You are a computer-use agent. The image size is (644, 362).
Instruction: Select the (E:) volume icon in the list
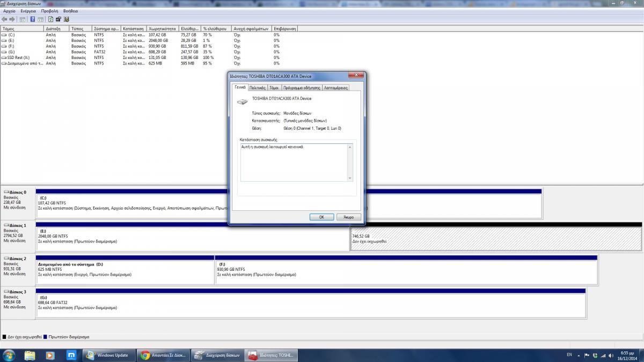(x=4, y=40)
